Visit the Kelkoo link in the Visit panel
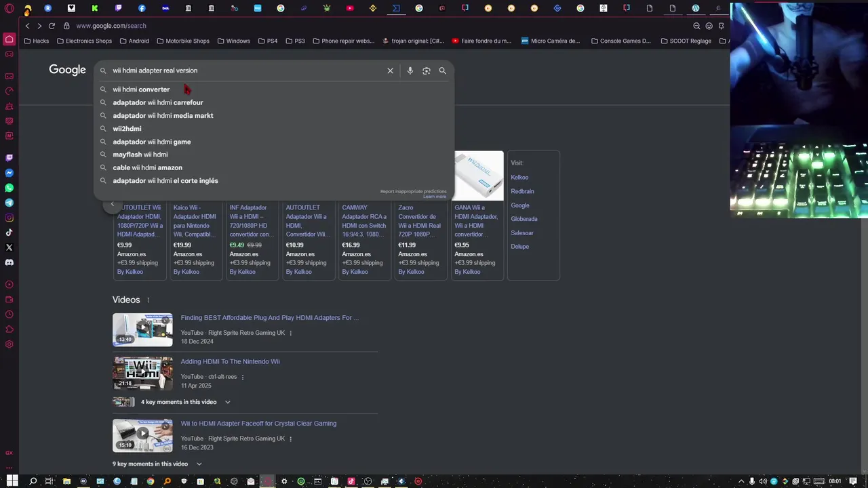This screenshot has height=488, width=868. tap(519, 178)
